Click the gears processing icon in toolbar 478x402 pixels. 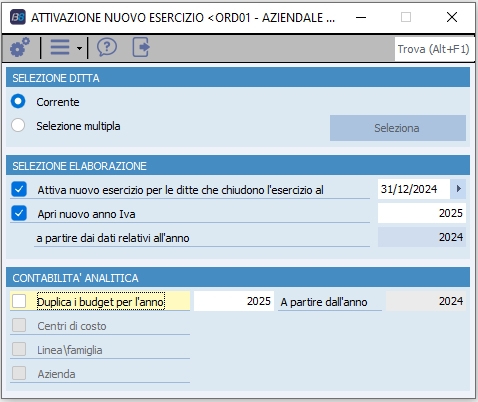click(x=20, y=47)
